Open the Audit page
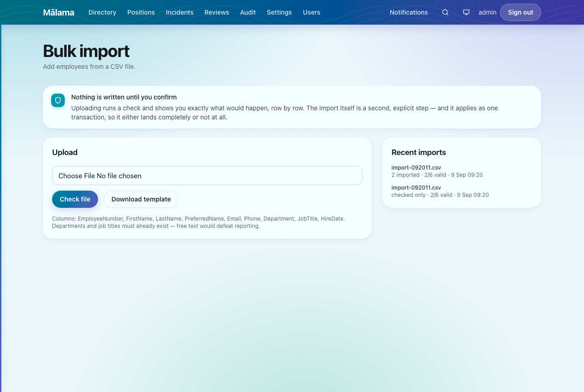Viewport: 584px width, 392px height. pos(248,12)
